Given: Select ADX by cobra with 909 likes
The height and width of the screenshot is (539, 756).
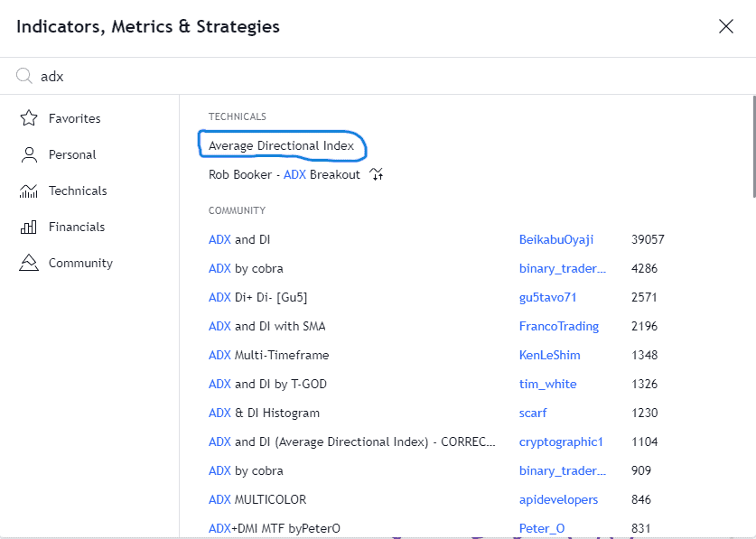Looking at the screenshot, I should coord(246,471).
